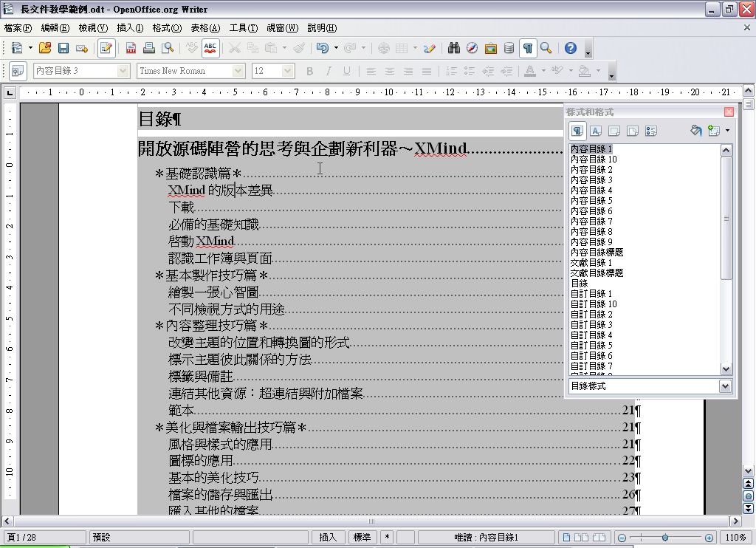The width and height of the screenshot is (756, 548).
Task: Open 格式 menu
Action: coord(167,28)
